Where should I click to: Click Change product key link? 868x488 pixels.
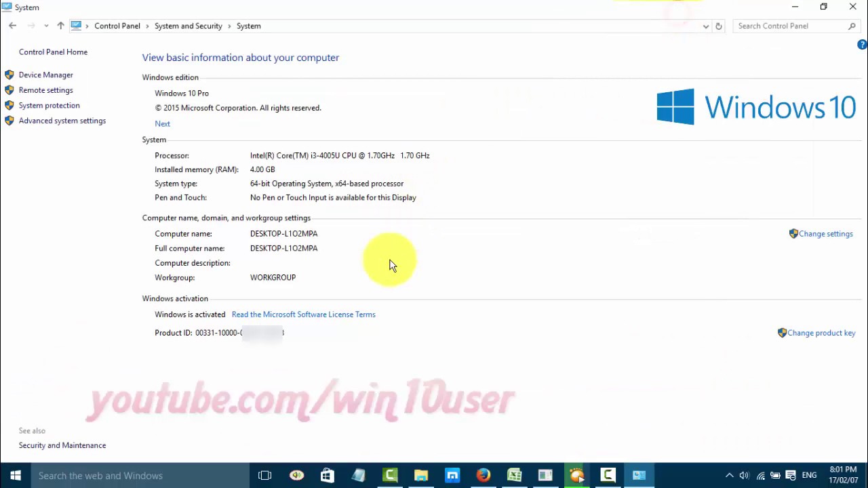(x=821, y=333)
